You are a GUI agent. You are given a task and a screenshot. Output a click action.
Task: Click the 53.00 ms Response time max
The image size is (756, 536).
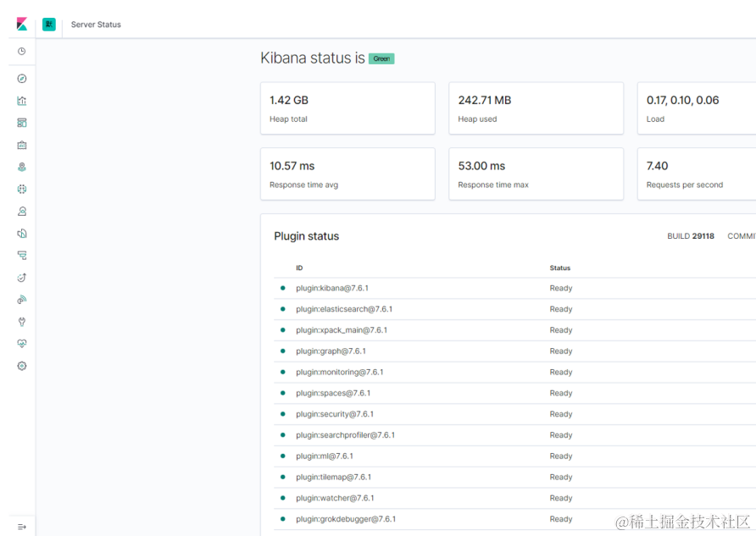[x=481, y=166]
